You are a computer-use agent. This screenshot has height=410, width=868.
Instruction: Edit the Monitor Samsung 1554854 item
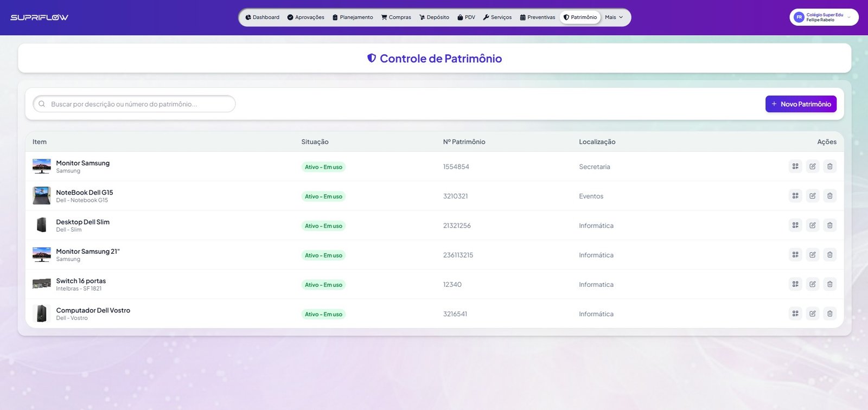coord(813,166)
